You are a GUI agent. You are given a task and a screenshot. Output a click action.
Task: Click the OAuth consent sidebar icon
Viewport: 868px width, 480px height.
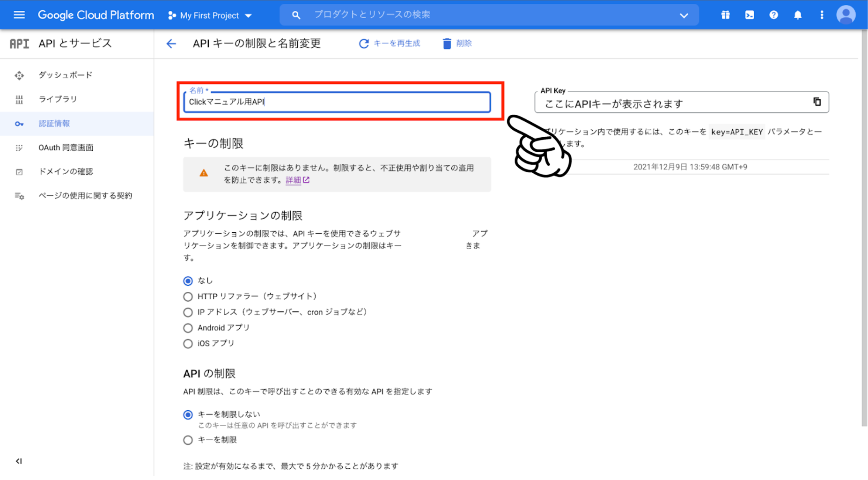[19, 148]
